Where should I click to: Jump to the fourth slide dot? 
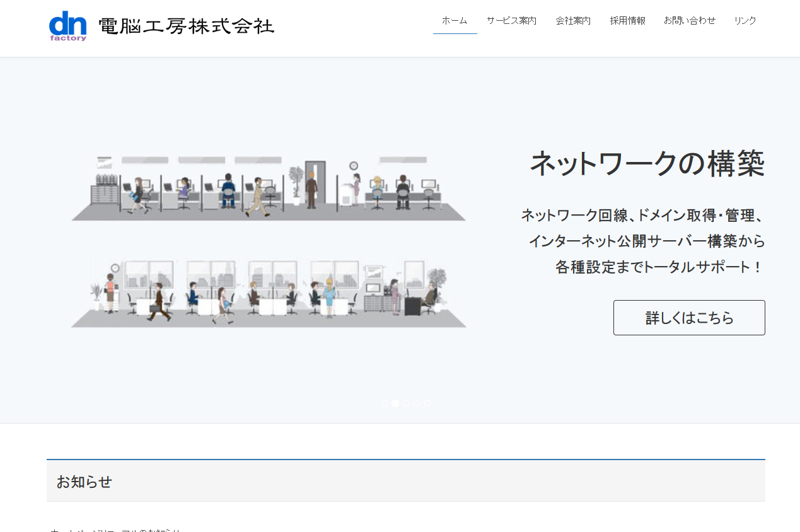[417, 403]
